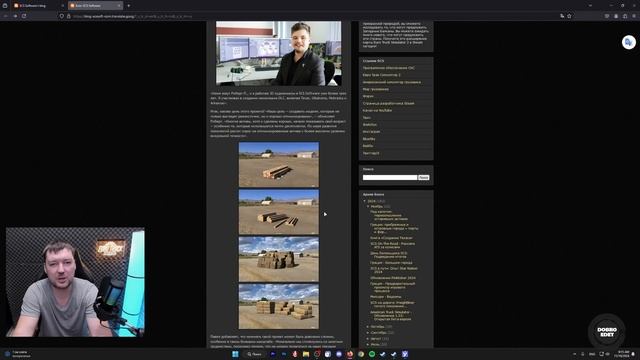Screen dimensions: 640x360
Task: Open the taskbar search box
Action: tap(254, 354)
